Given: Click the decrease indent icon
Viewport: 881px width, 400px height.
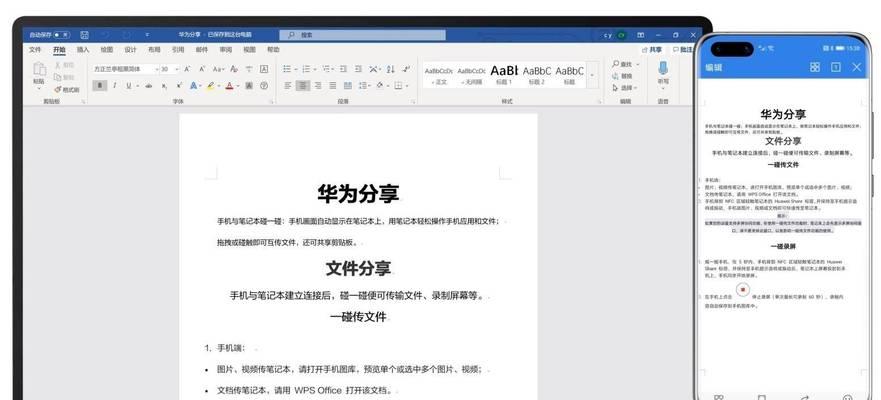Looking at the screenshot, I should click(344, 69).
